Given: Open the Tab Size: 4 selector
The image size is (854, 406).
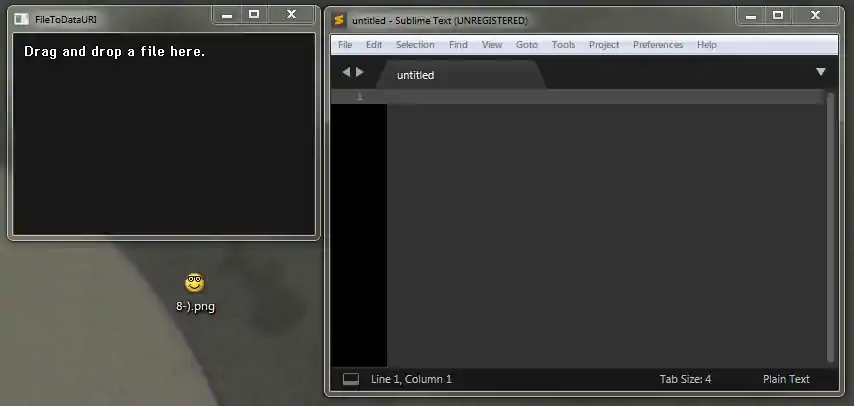Looking at the screenshot, I should coord(685,379).
